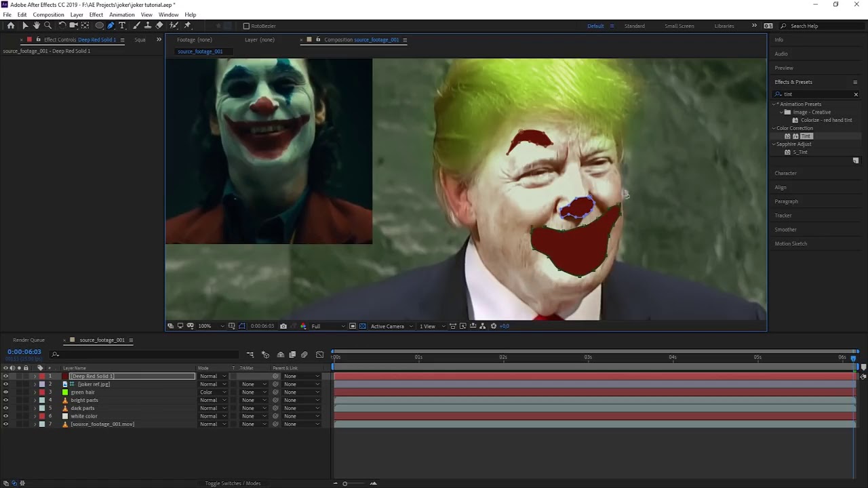Hide the Deep Red Solid 1 layer
Viewport: 868px width, 488px height.
tap(5, 376)
